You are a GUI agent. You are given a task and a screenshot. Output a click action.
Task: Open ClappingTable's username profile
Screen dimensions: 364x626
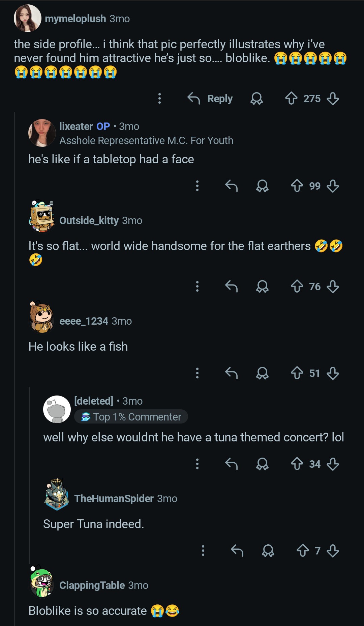click(92, 585)
